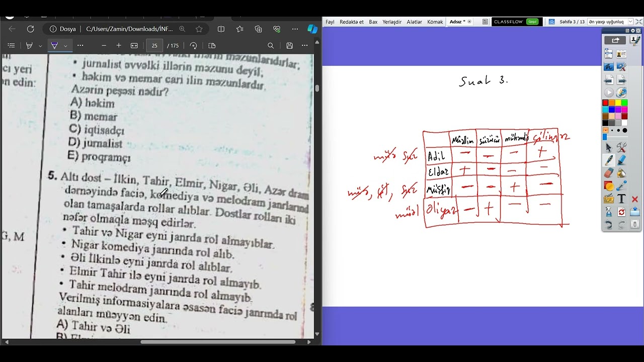Open the Redaktə et menu
Viewport: 644px width, 362px height.
(352, 22)
